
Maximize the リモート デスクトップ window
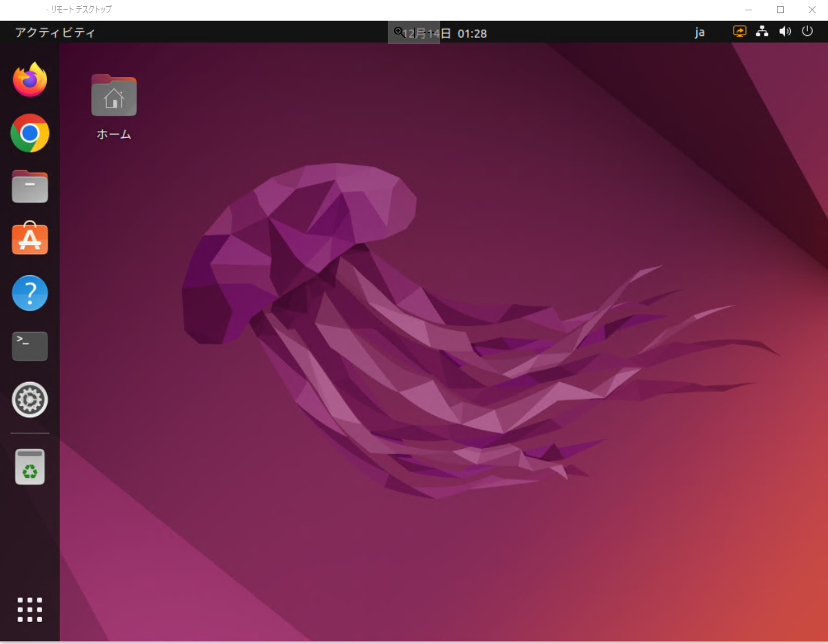(x=780, y=10)
